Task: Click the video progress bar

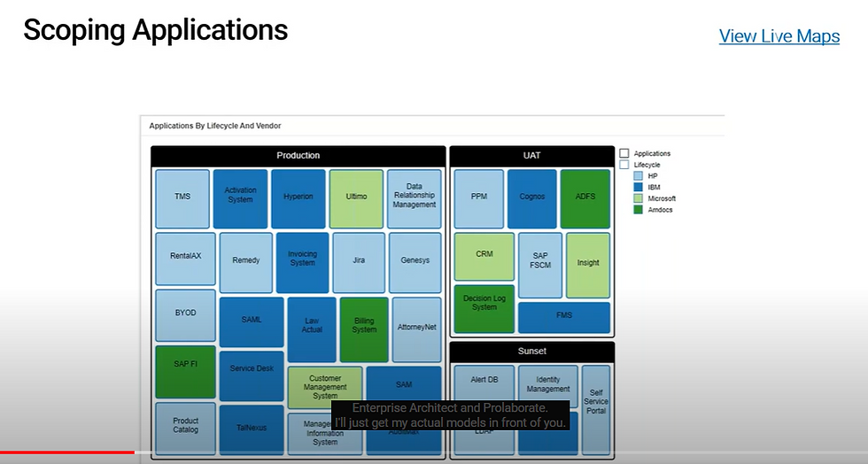Action: (434, 452)
